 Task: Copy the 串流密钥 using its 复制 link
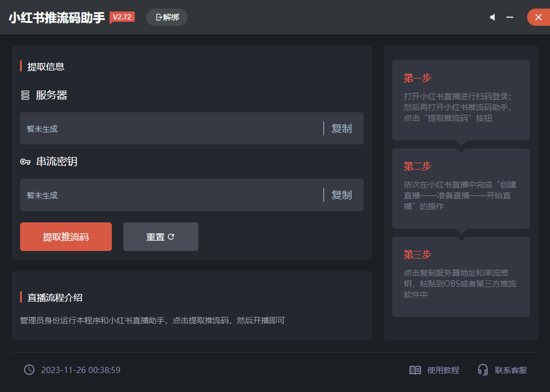(341, 195)
